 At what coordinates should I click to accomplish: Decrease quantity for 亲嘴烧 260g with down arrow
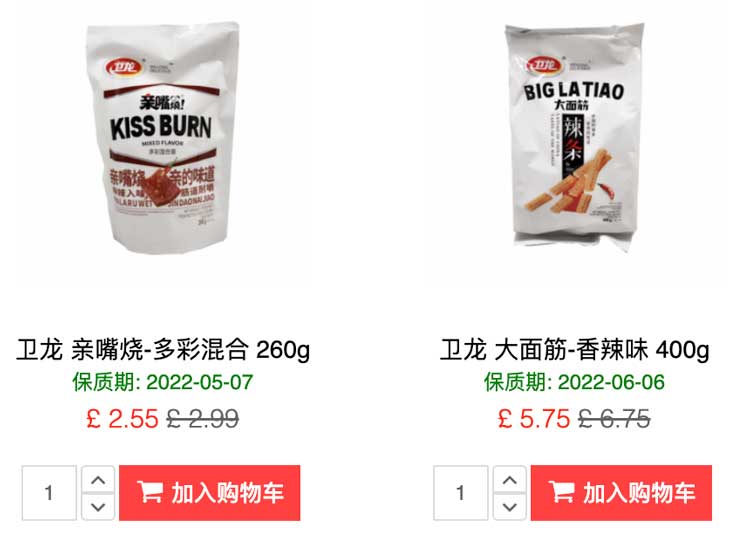tap(98, 506)
